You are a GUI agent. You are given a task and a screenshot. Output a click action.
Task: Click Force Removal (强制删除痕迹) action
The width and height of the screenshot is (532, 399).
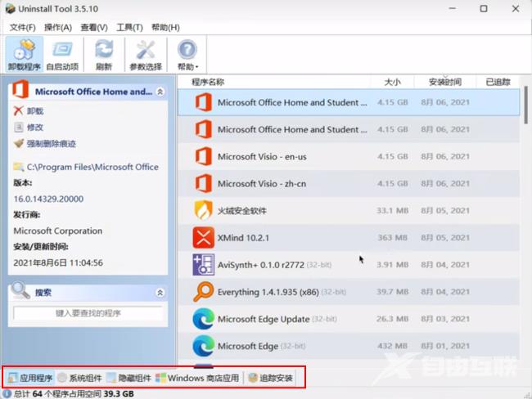(x=45, y=143)
